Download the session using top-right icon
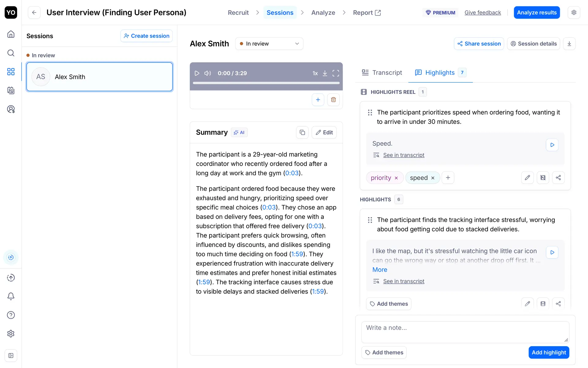Viewport: 588px width, 368px height. coord(569,44)
